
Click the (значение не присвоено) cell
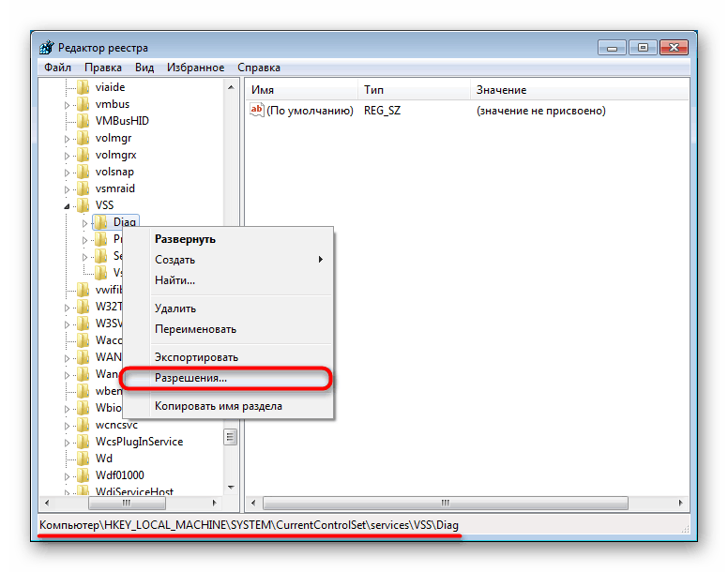point(541,111)
